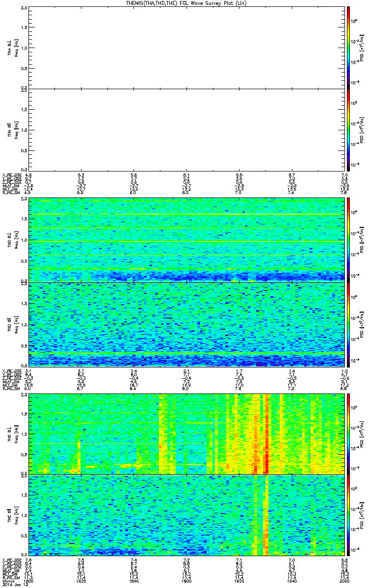The width and height of the screenshot is (368, 588).
Task: Click the THA BL colorbar
Action: [348, 47]
